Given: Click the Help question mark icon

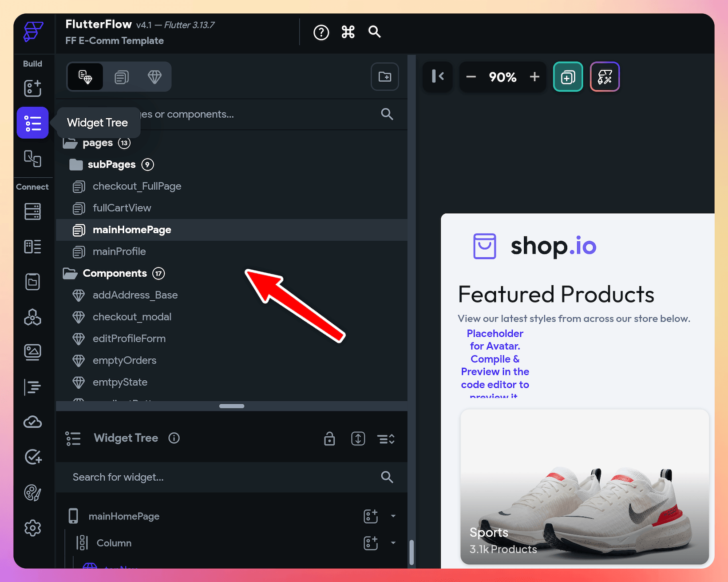Looking at the screenshot, I should (x=321, y=32).
